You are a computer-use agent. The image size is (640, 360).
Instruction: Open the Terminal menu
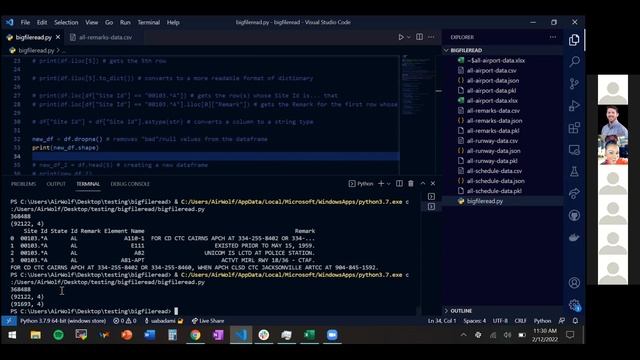149,22
